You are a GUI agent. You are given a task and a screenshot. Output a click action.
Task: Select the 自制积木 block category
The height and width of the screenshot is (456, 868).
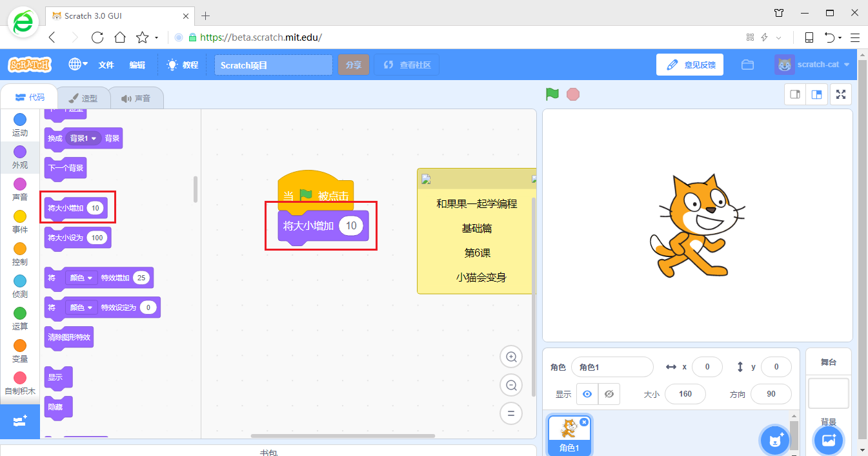click(x=20, y=384)
